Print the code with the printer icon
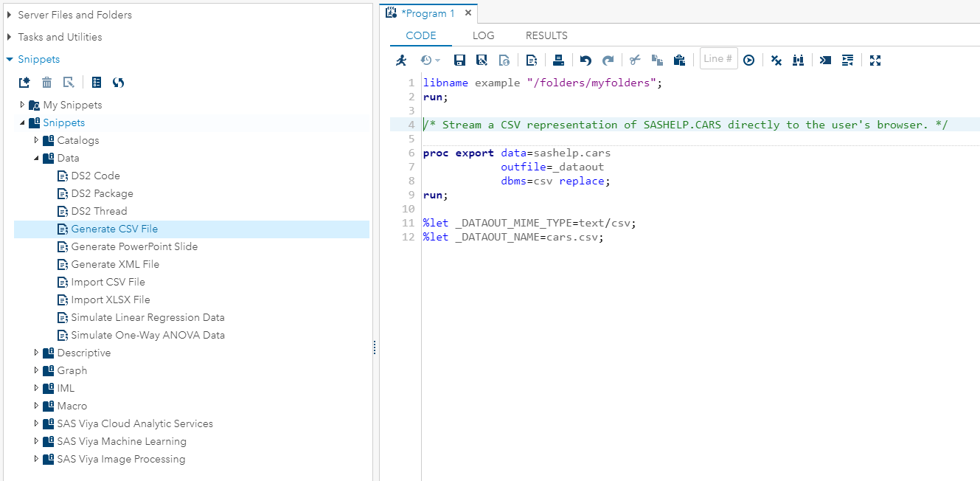Screen dimensions: 980x481 click(558, 60)
